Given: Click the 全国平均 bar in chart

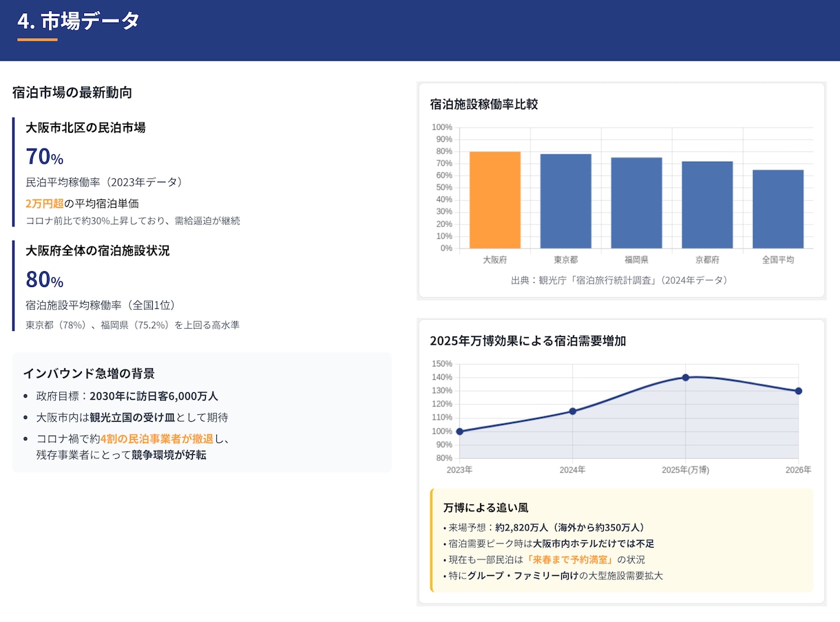Looking at the screenshot, I should [x=778, y=209].
